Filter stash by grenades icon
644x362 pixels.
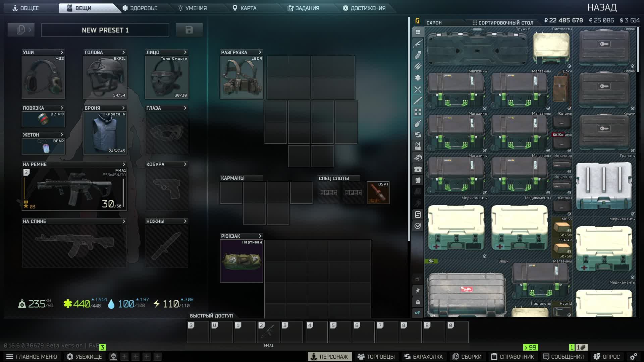click(418, 123)
